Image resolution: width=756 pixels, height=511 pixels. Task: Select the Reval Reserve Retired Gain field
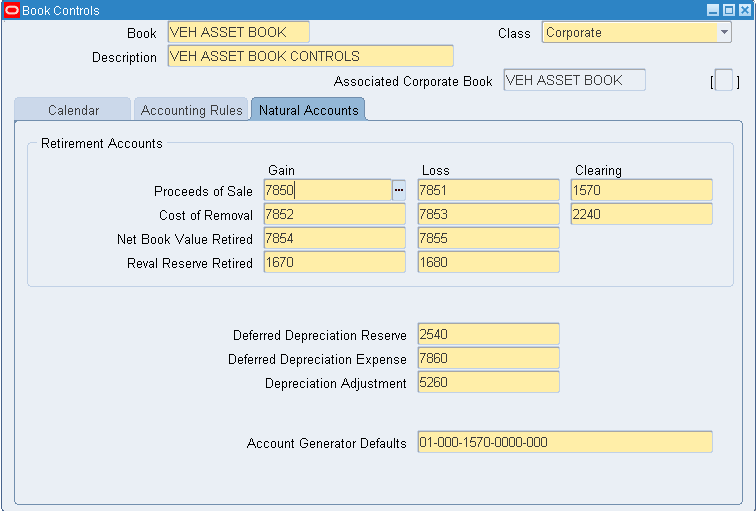(334, 263)
